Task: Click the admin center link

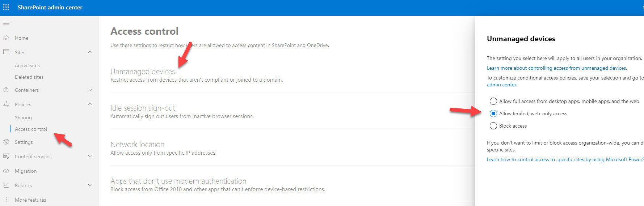Action: point(501,85)
